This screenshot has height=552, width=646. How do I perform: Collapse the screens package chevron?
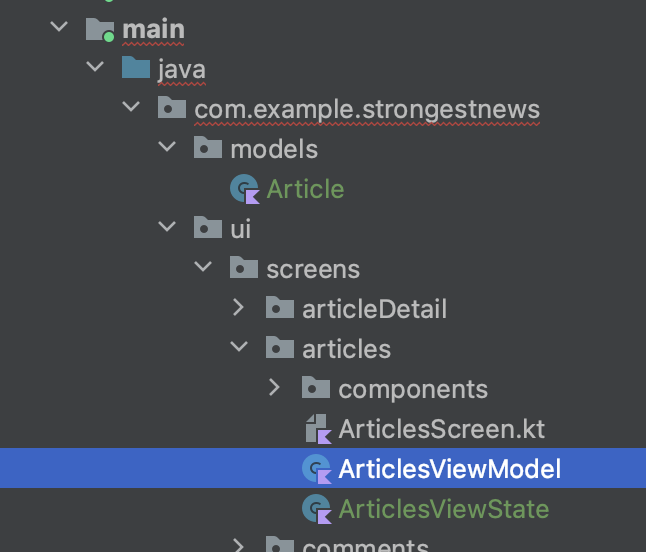203,266
